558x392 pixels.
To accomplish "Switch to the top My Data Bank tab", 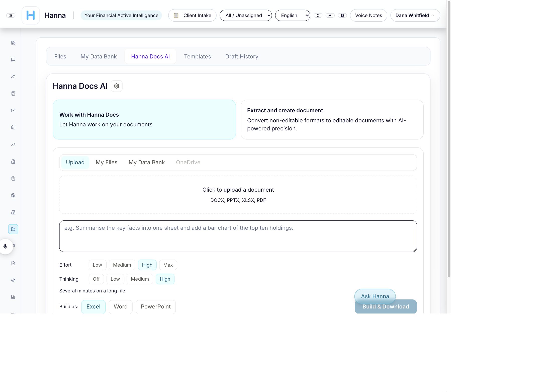I will (x=99, y=56).
